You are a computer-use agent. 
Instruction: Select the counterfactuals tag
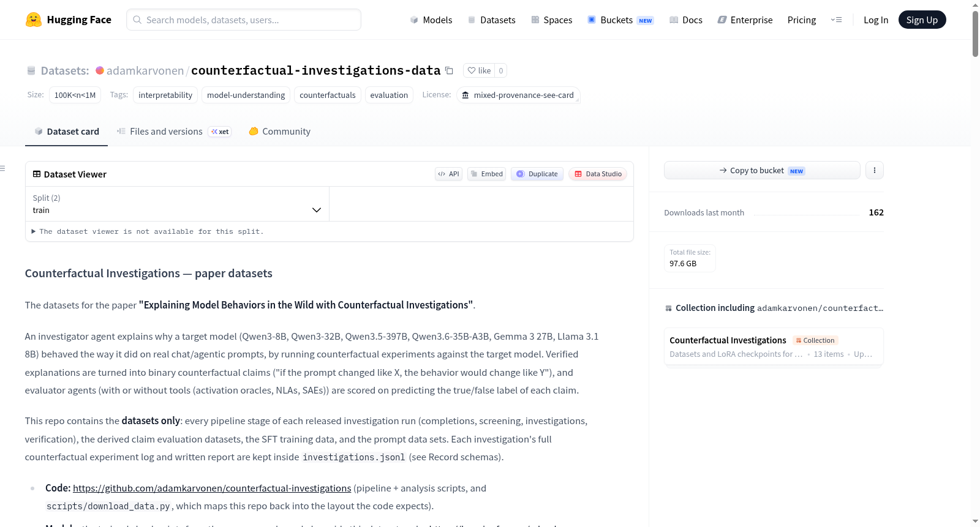[328, 95]
